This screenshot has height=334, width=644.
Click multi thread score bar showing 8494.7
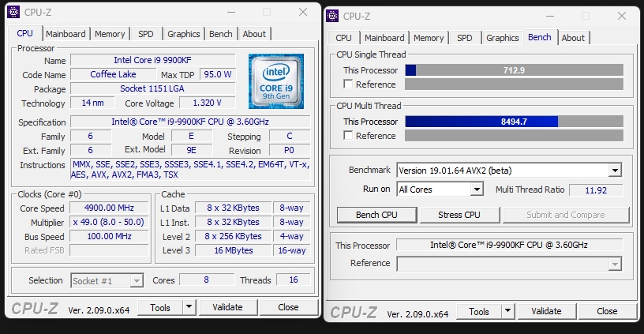coord(515,122)
